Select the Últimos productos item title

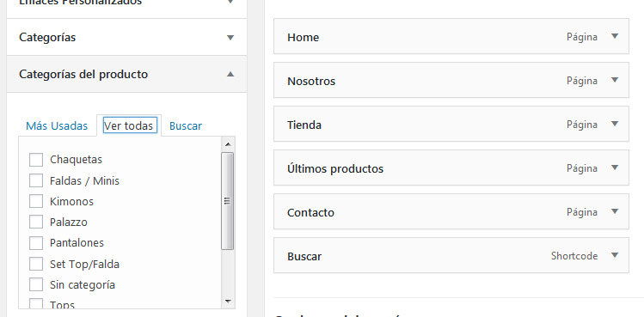point(335,168)
